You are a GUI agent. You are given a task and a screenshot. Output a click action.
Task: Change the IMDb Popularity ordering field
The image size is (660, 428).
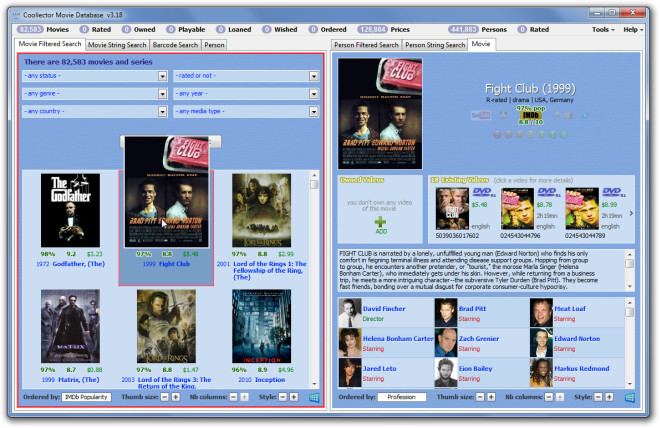pyautogui.click(x=86, y=397)
